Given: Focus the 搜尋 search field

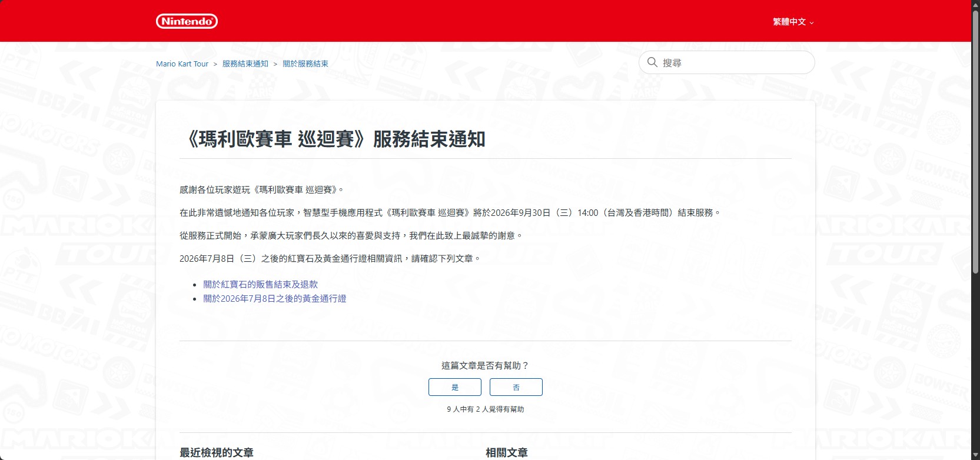Looking at the screenshot, I should pyautogui.click(x=726, y=62).
